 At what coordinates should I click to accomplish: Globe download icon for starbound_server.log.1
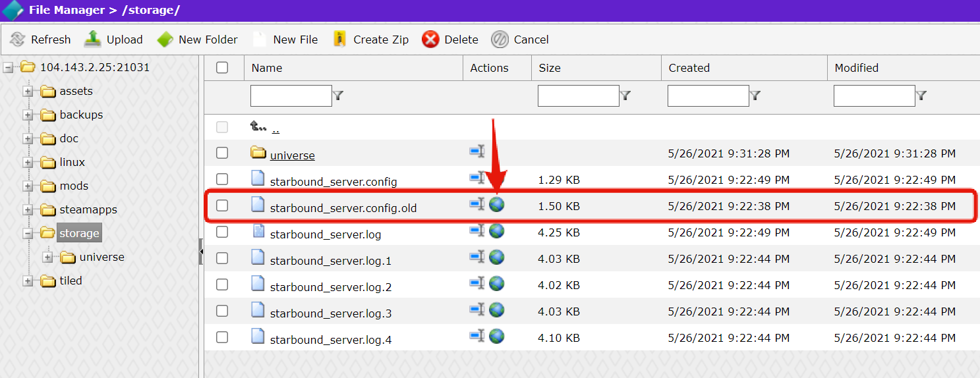point(497,257)
